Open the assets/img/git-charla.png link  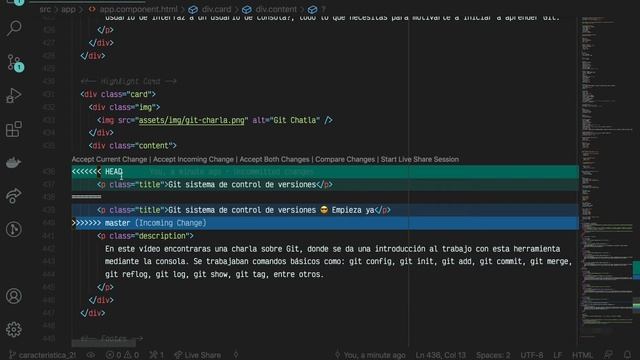coord(191,120)
